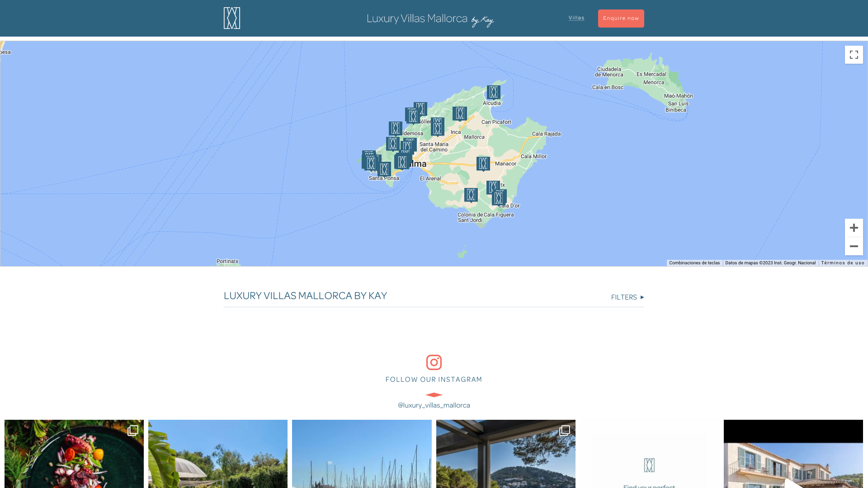Select the villa marker west of Inca

coord(437,128)
